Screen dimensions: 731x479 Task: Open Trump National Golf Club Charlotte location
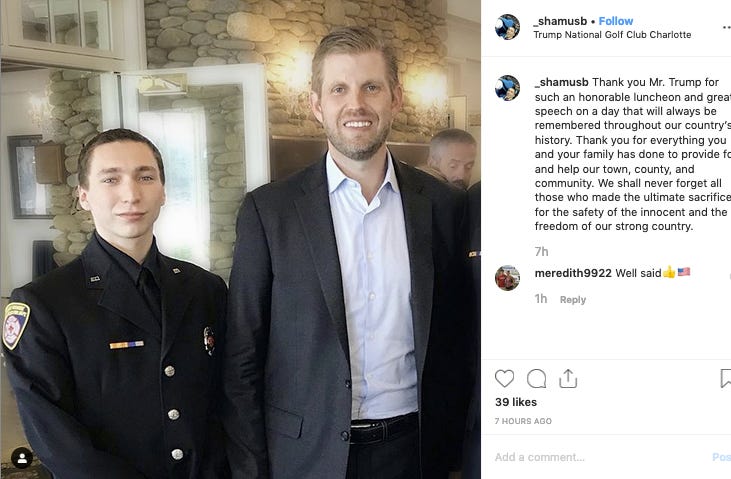[x=612, y=35]
